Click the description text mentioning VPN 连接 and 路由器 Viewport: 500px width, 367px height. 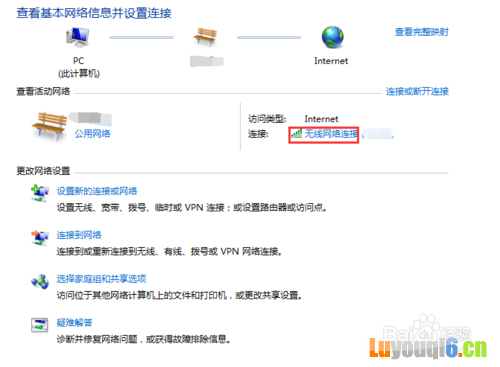192,208
